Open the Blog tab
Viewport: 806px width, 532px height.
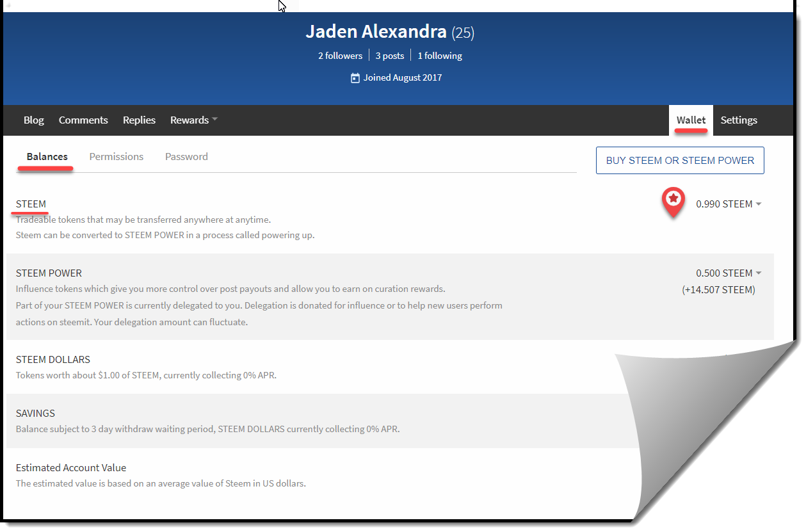point(34,120)
